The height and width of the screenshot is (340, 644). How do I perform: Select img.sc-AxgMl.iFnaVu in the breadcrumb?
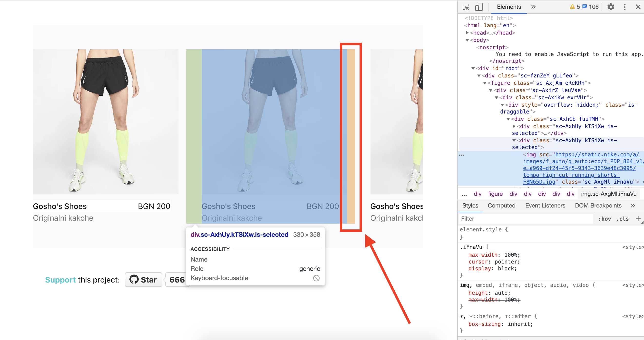608,194
